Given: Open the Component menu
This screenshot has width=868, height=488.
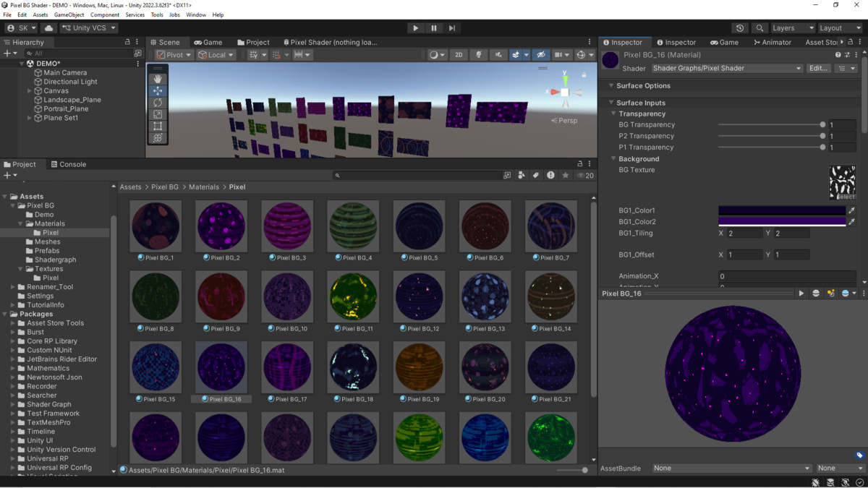Looking at the screenshot, I should pyautogui.click(x=105, y=14).
